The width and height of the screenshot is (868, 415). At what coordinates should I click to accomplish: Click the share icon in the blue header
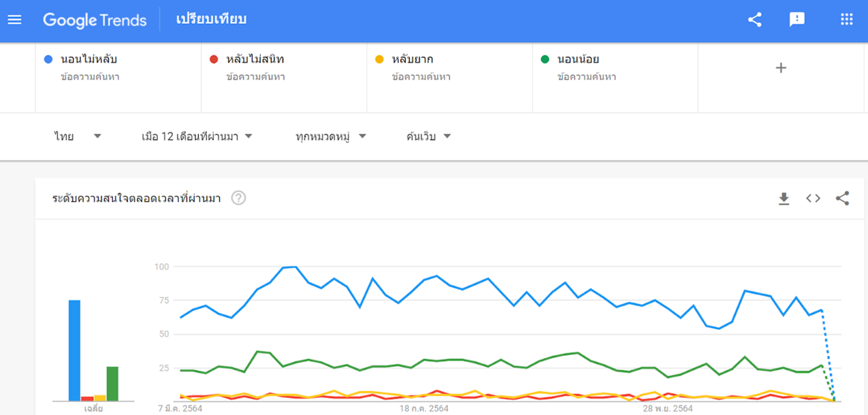point(754,20)
